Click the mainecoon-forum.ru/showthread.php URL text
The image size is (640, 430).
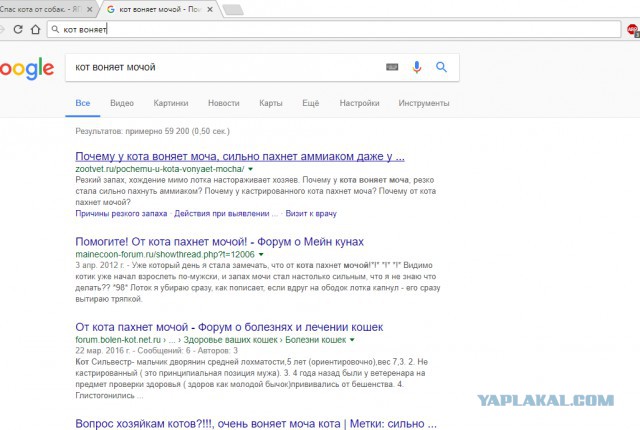[165, 254]
